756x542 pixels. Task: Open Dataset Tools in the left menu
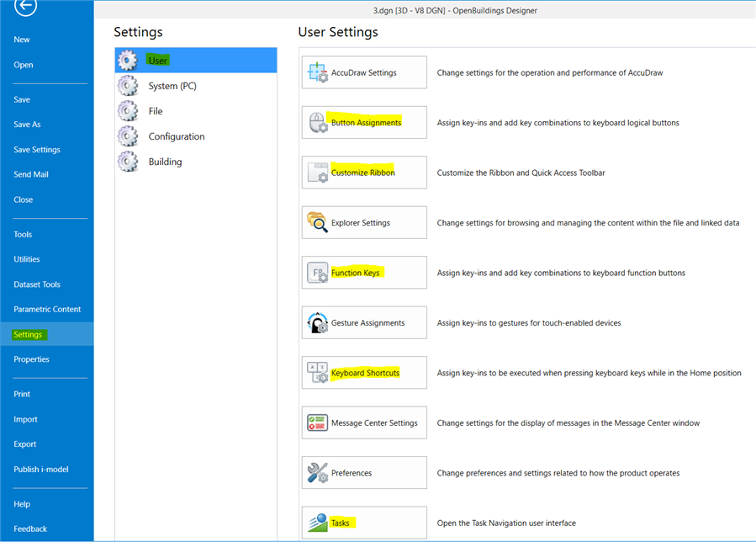[x=37, y=284]
